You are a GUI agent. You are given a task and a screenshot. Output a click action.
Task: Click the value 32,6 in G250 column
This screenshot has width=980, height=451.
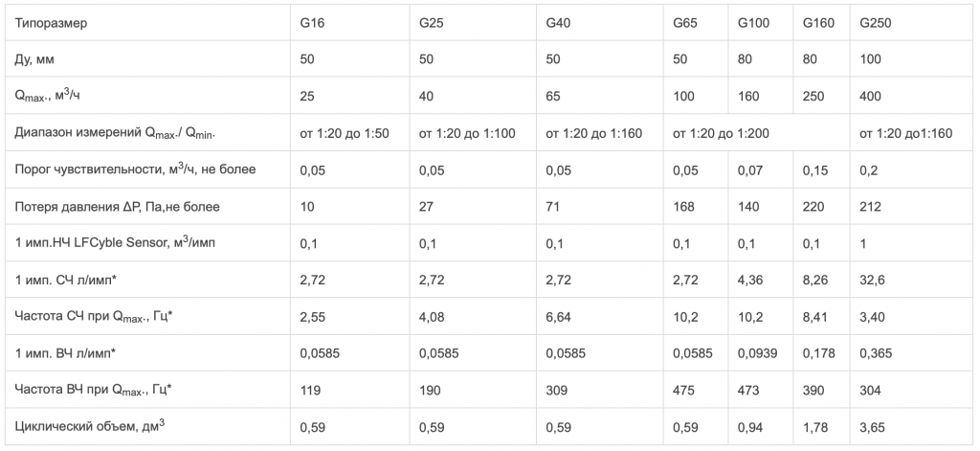872,280
